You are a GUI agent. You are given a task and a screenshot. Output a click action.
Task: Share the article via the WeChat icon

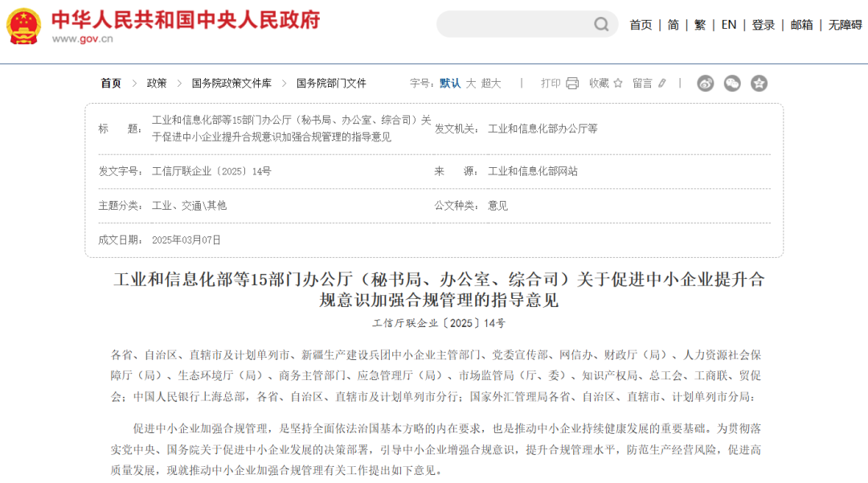tap(731, 83)
